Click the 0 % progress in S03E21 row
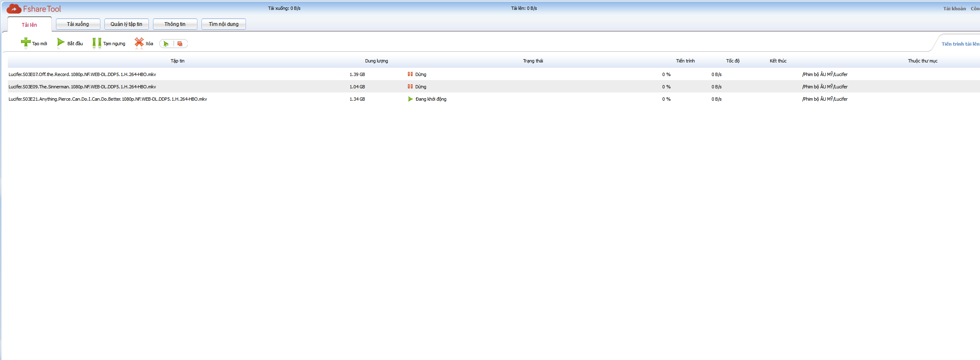The width and height of the screenshot is (980, 360). (666, 99)
